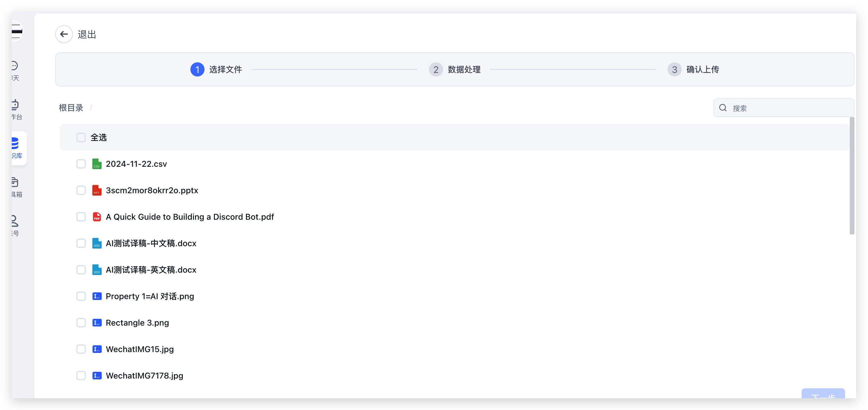The image size is (868, 410).
Task: Open the toolbox sidebar icon
Action: click(15, 182)
